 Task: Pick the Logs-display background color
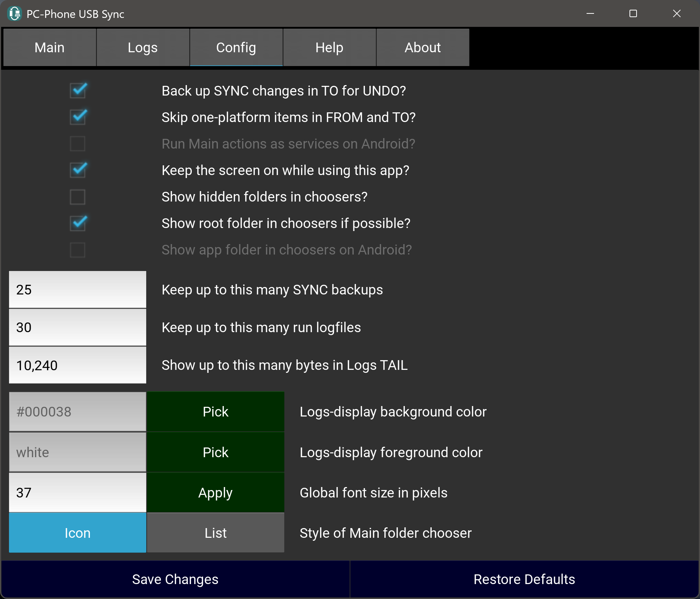(x=215, y=412)
